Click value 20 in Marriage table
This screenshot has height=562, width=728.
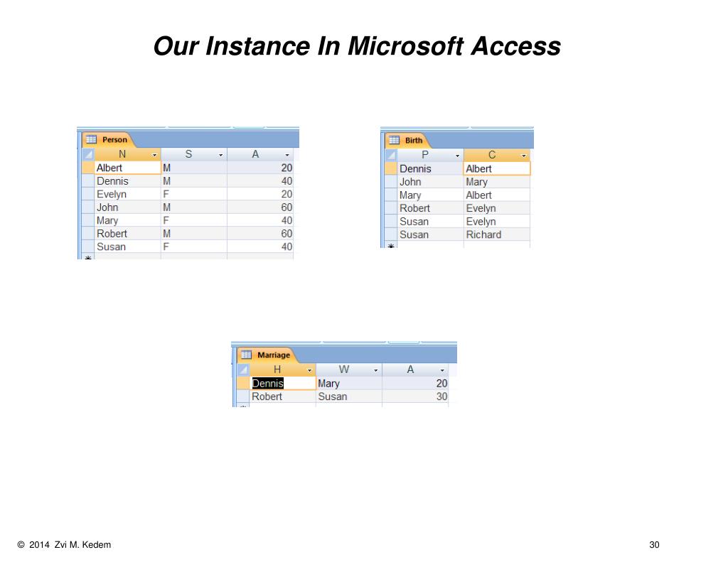click(x=415, y=383)
